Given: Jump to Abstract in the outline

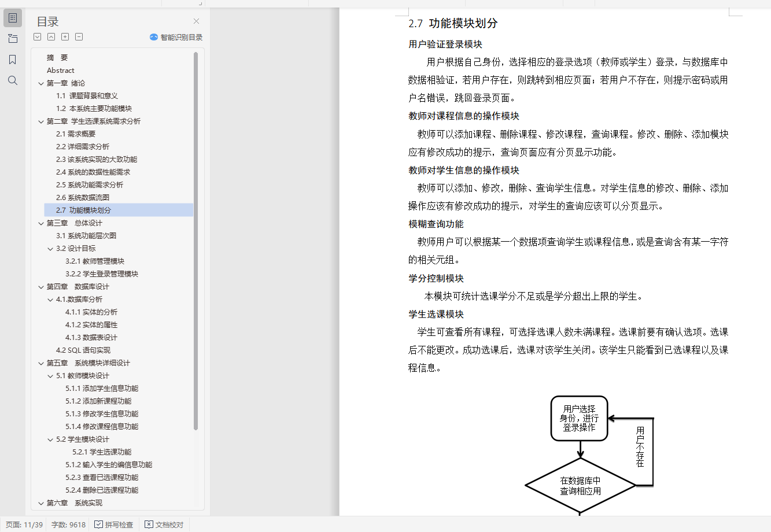Looking at the screenshot, I should click(x=61, y=71).
